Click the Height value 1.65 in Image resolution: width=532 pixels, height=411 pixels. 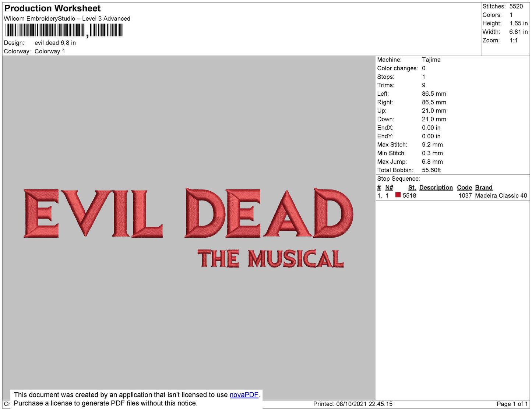click(519, 23)
